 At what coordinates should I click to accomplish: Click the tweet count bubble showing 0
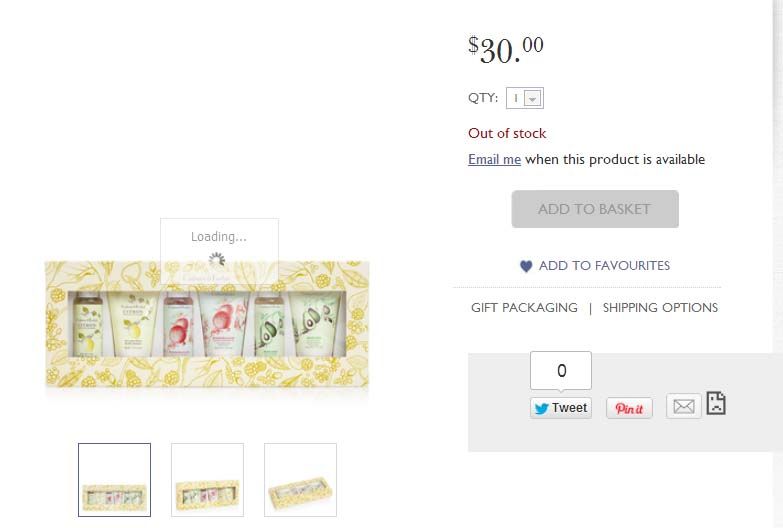point(561,370)
